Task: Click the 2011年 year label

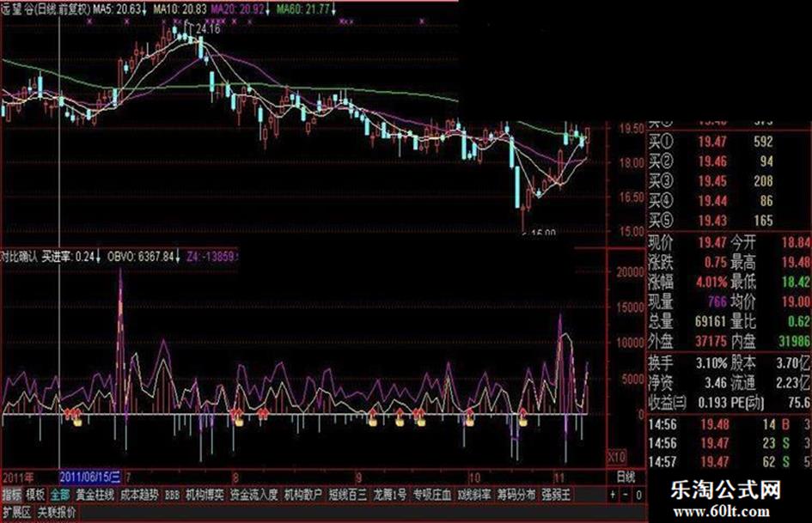Action: [x=18, y=477]
